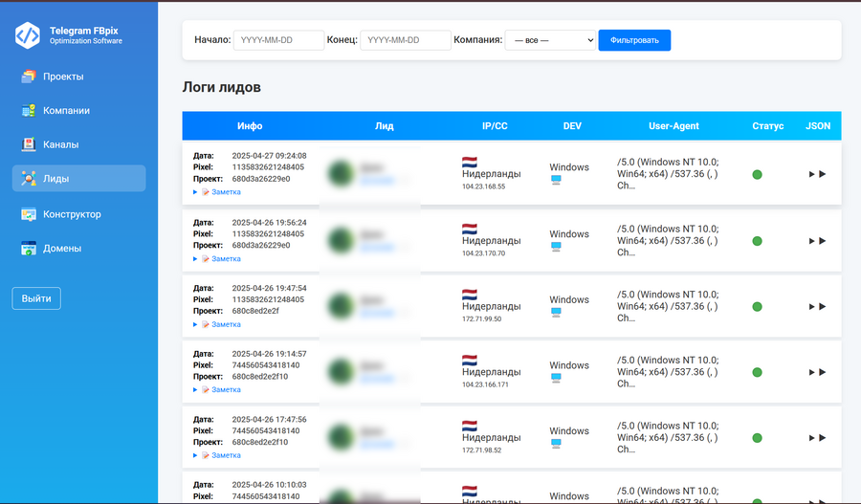Expand JSON arrows in the 19:56:24 row
861x504 pixels.
coord(817,241)
